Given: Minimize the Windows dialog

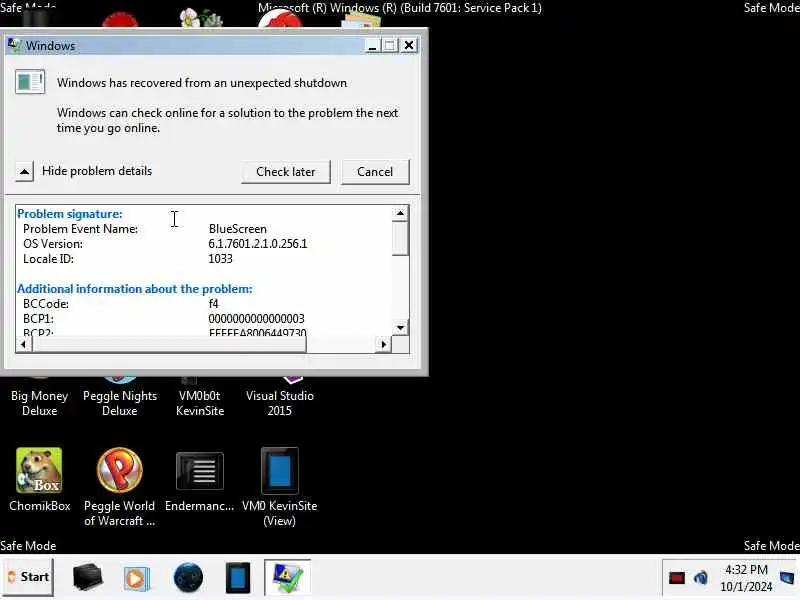Looking at the screenshot, I should [372, 45].
